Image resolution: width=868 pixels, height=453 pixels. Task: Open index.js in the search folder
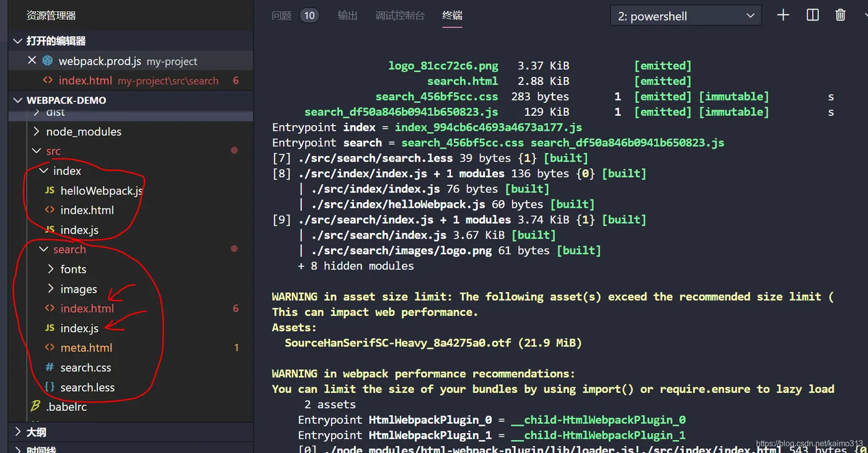[x=79, y=328]
